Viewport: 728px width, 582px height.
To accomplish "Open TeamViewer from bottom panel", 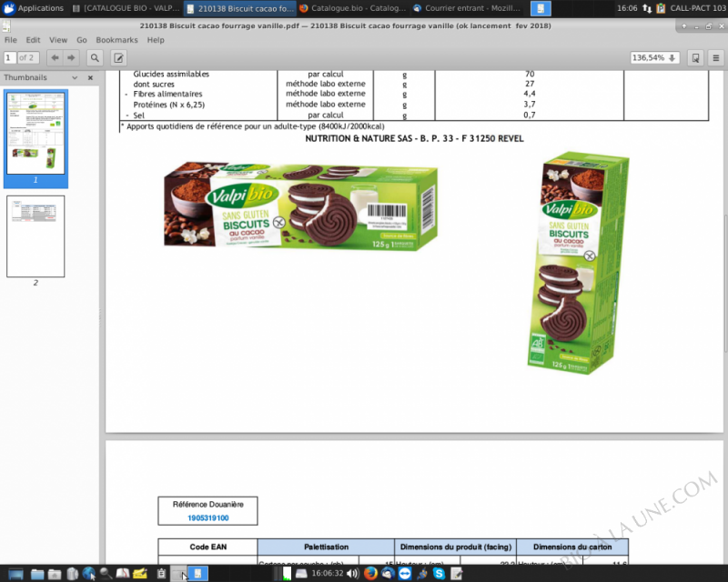I will tap(405, 574).
